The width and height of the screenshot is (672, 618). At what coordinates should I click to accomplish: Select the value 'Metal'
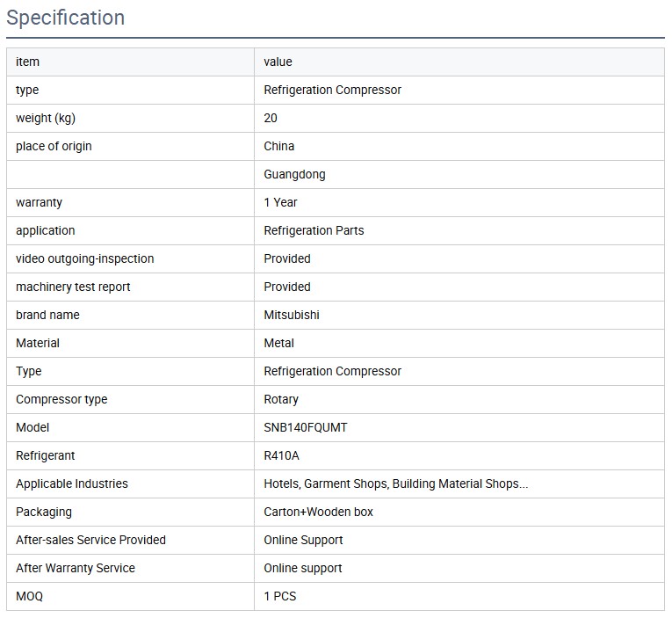coord(278,343)
